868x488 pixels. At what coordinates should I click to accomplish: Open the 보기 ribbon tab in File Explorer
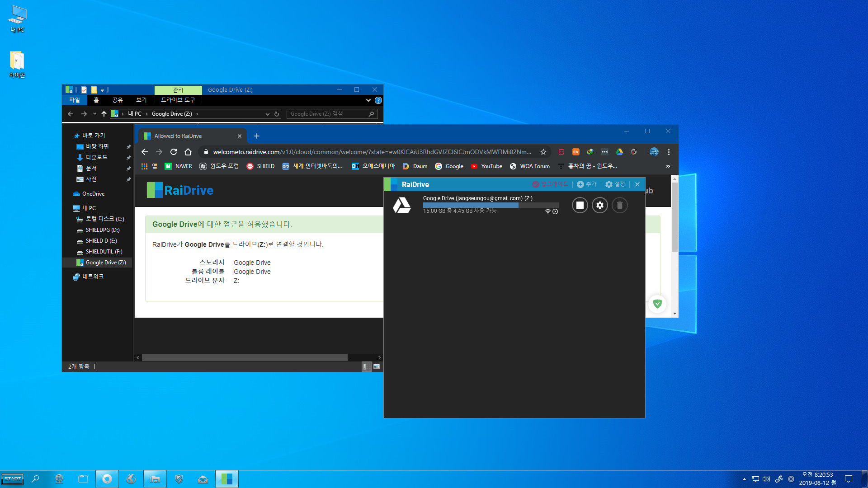coord(142,100)
